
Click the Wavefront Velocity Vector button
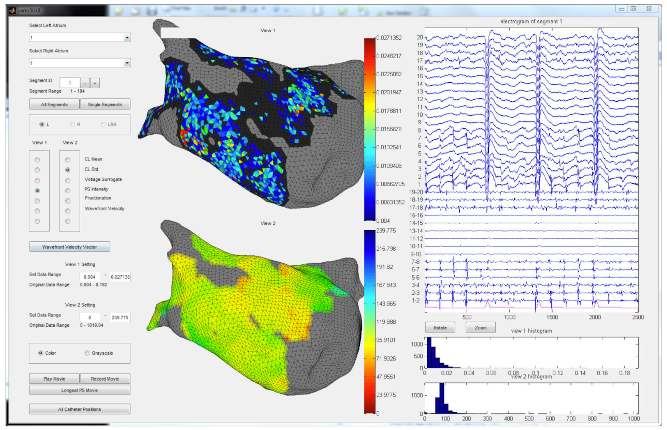(69, 246)
